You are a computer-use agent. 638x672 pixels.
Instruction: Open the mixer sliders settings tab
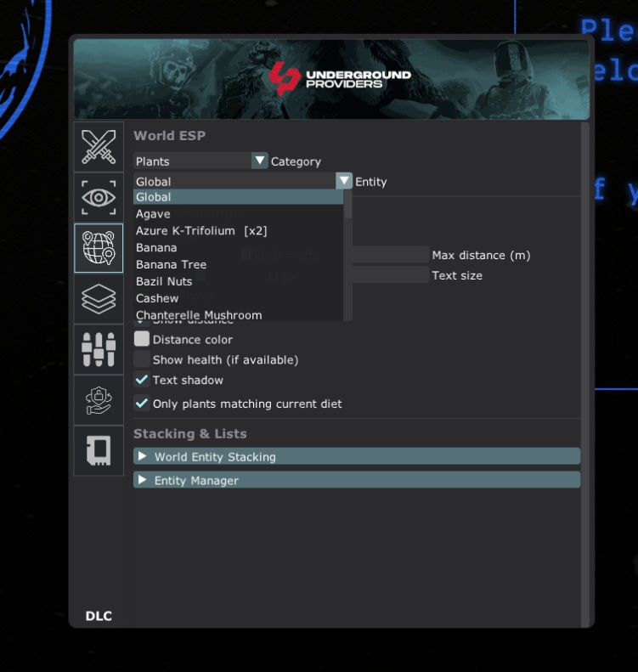[99, 349]
